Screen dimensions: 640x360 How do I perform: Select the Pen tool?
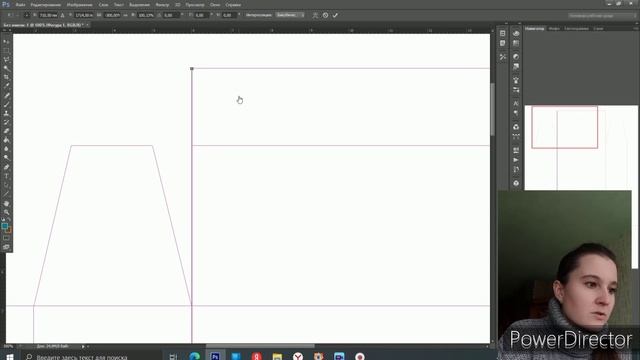pyautogui.click(x=6, y=167)
